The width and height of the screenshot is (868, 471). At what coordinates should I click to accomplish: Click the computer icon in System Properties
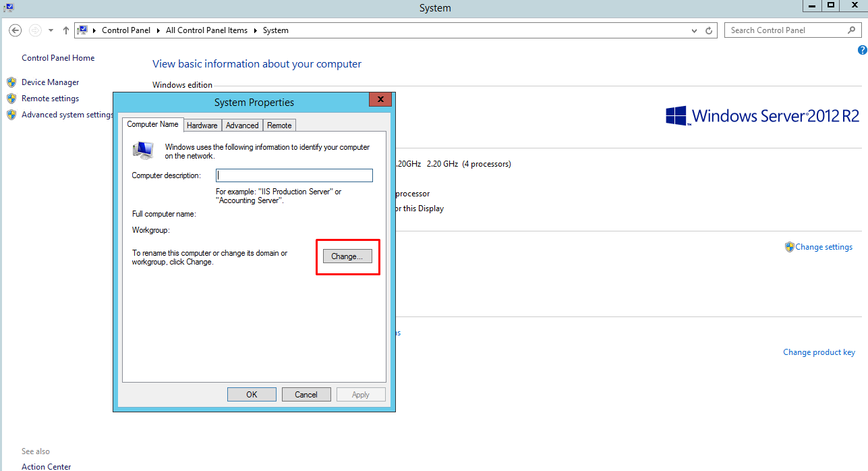coord(143,150)
